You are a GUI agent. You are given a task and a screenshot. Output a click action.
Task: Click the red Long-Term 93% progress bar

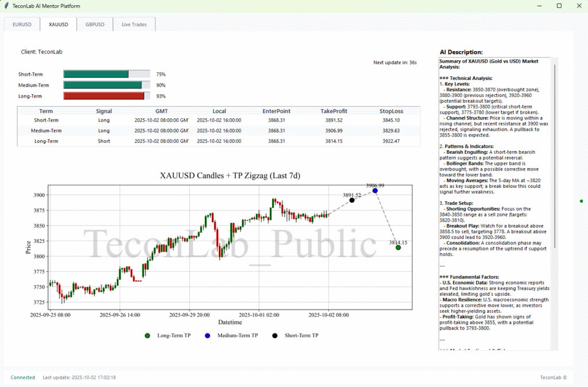(x=106, y=96)
